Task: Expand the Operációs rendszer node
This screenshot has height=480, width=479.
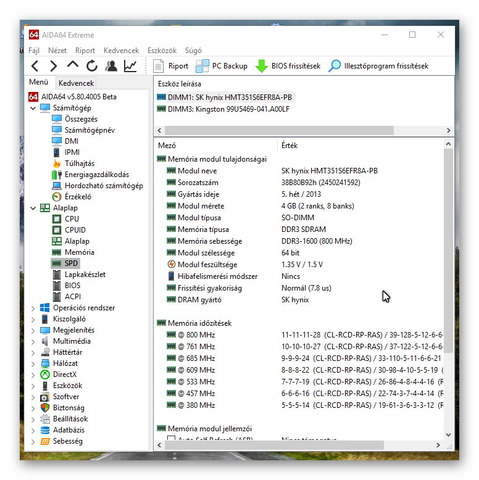Action: click(33, 308)
